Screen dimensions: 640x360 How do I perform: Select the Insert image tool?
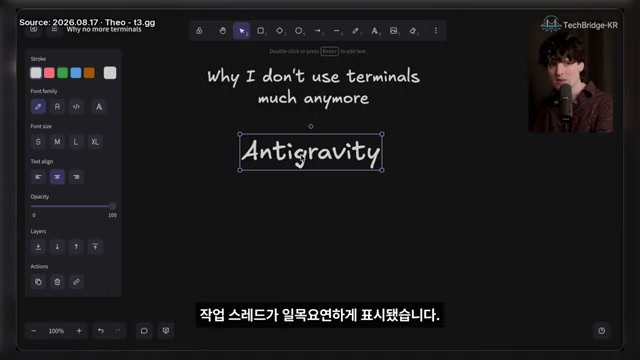[x=394, y=31]
